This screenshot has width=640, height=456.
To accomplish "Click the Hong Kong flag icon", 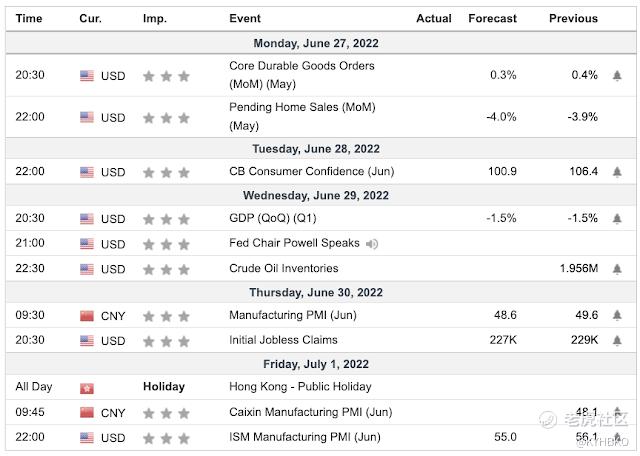I will 87,387.
